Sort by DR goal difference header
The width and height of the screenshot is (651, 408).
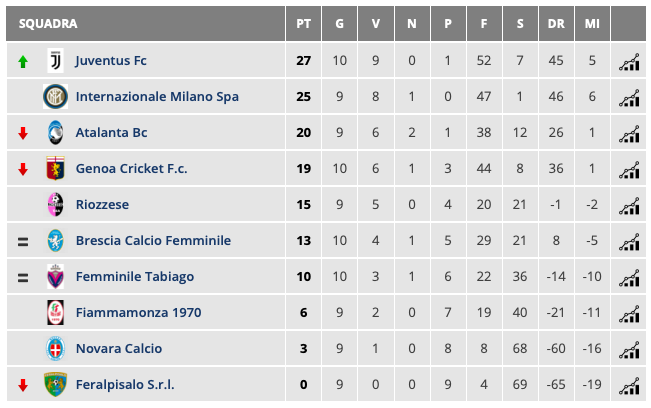point(556,23)
